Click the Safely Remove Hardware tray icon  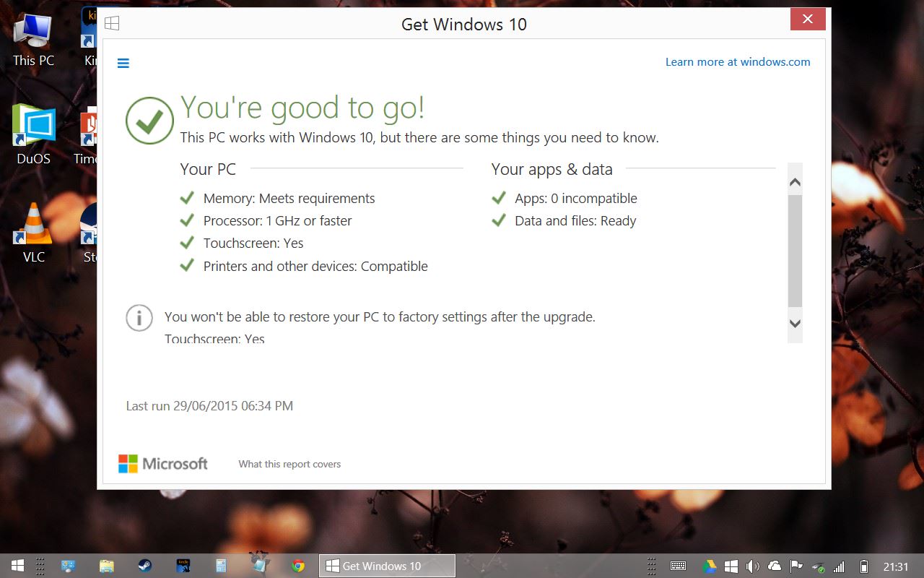pos(818,567)
